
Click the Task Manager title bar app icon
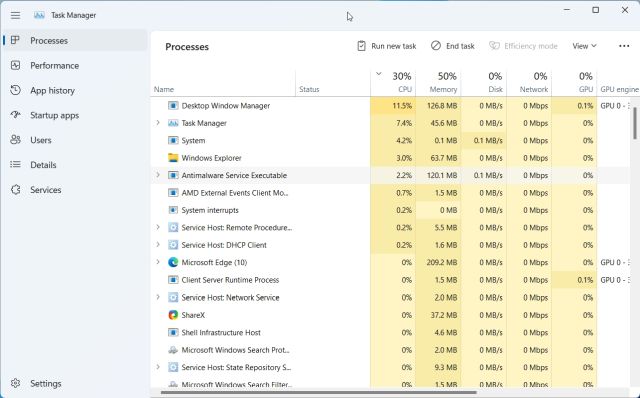39,15
